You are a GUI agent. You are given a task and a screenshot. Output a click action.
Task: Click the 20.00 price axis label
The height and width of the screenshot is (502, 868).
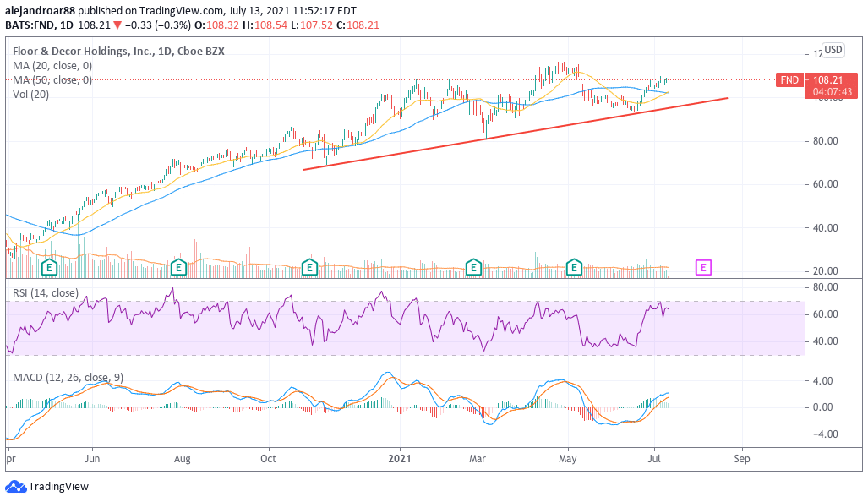tap(825, 271)
